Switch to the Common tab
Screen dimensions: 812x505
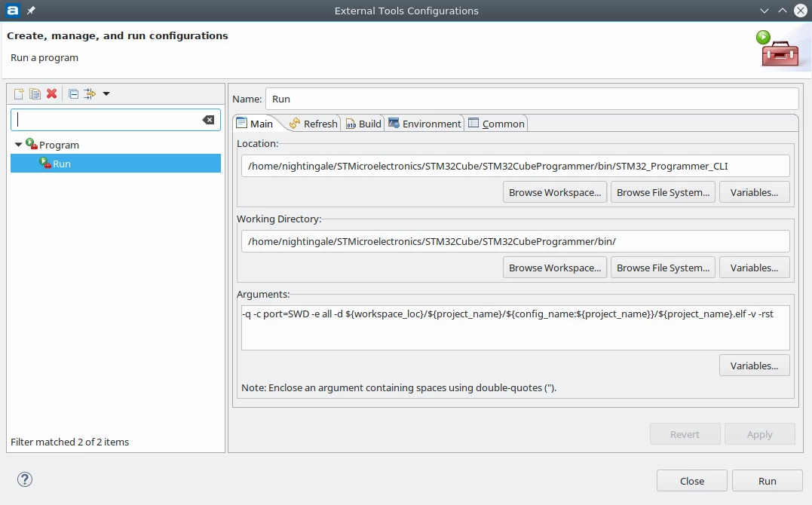tap(497, 124)
